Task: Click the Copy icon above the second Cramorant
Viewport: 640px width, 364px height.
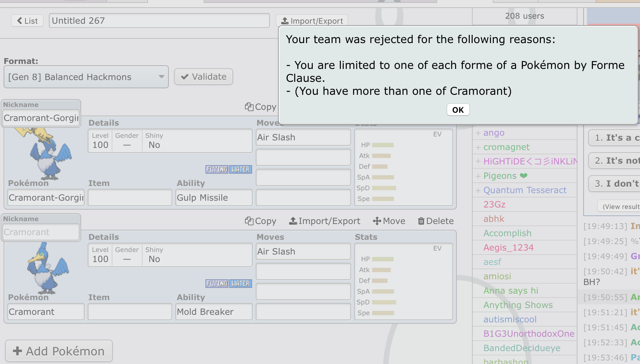Action: [250, 221]
